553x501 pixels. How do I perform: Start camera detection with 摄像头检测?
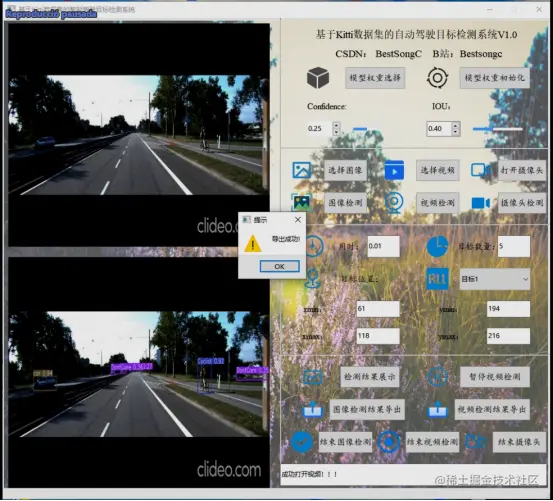tap(522, 203)
